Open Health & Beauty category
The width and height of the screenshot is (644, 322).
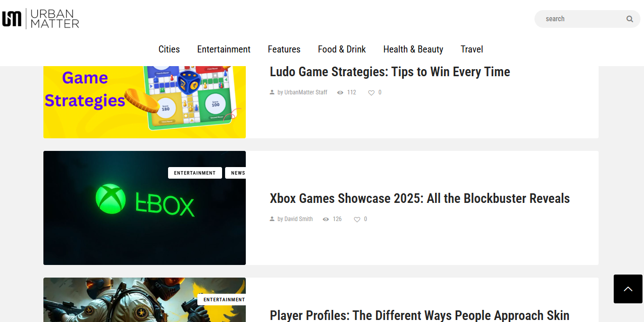click(413, 49)
